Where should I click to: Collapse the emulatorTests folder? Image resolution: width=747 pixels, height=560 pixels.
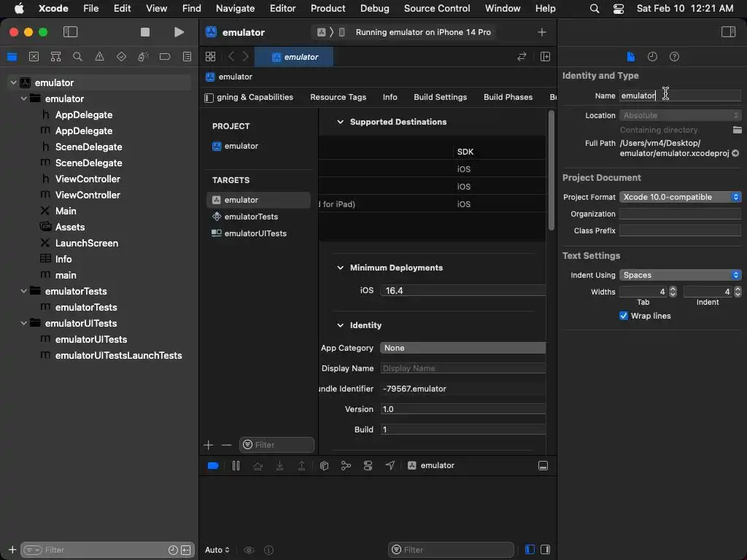pos(23,291)
